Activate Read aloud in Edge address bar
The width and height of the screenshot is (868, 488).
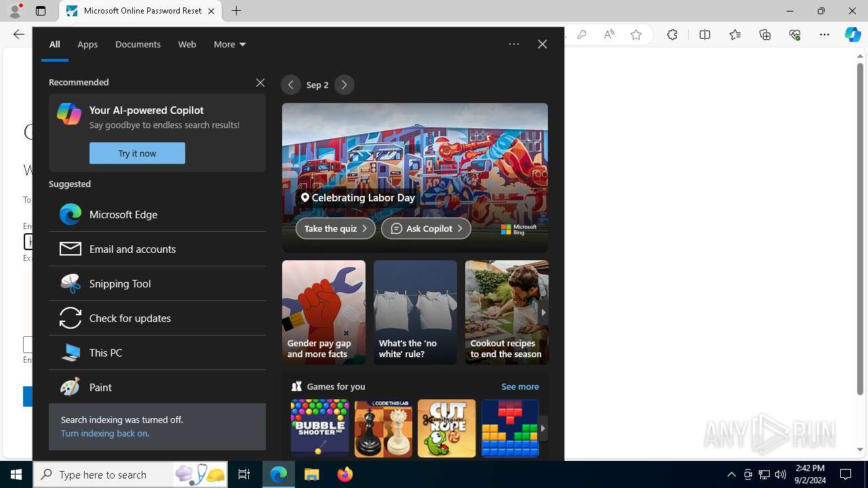click(609, 35)
